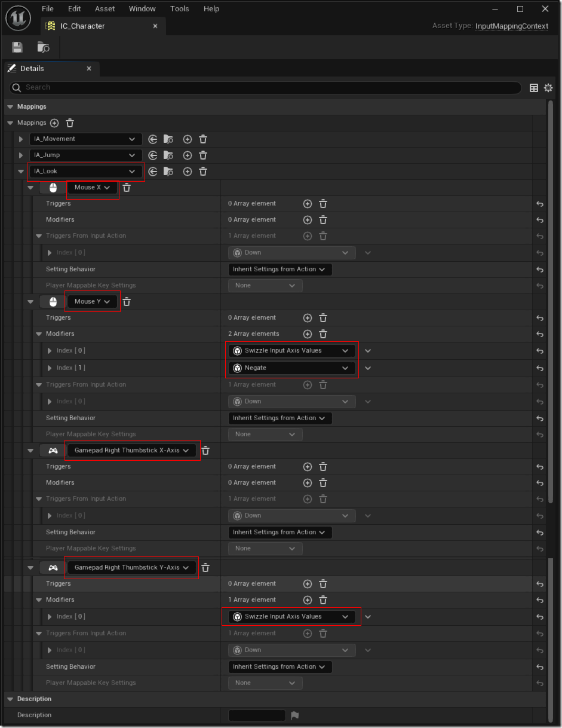This screenshot has width=562, height=728.
Task: Delete Gamepad Right Thumbstick X-Axis binding
Action: tap(205, 451)
